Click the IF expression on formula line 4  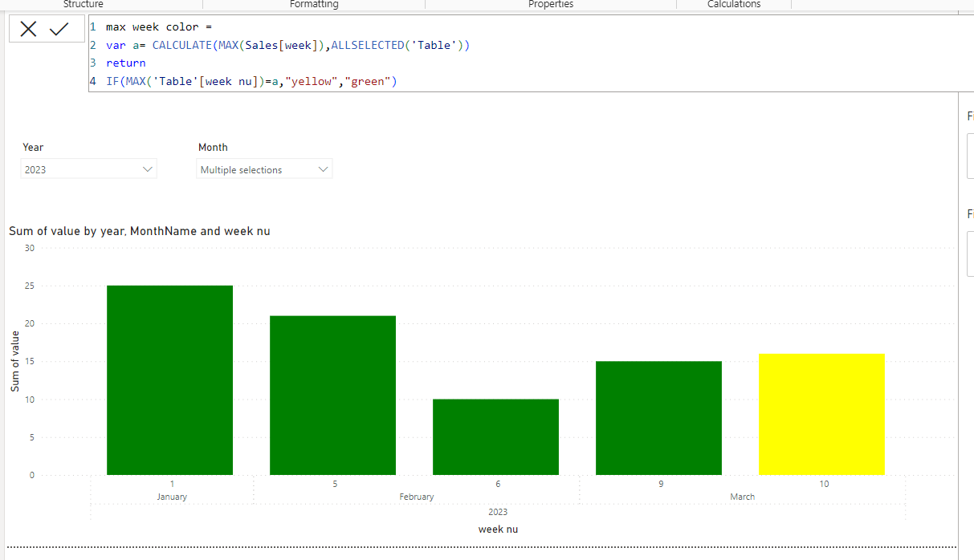(251, 81)
